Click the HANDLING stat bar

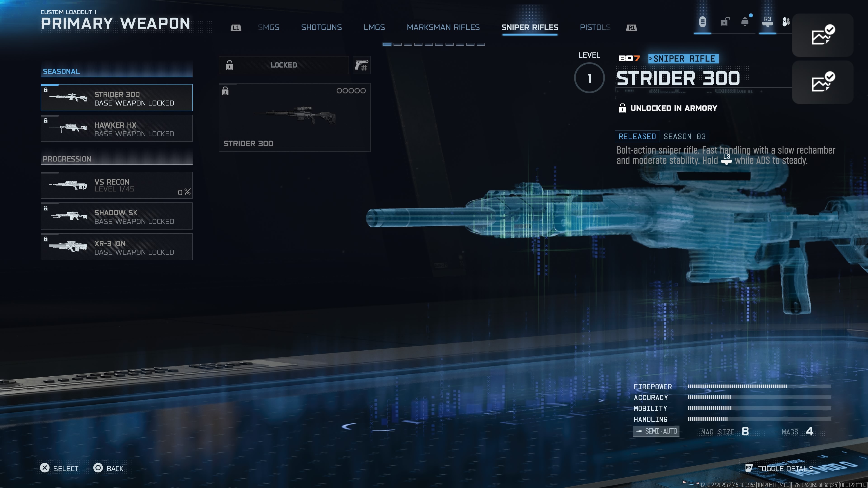(x=759, y=419)
